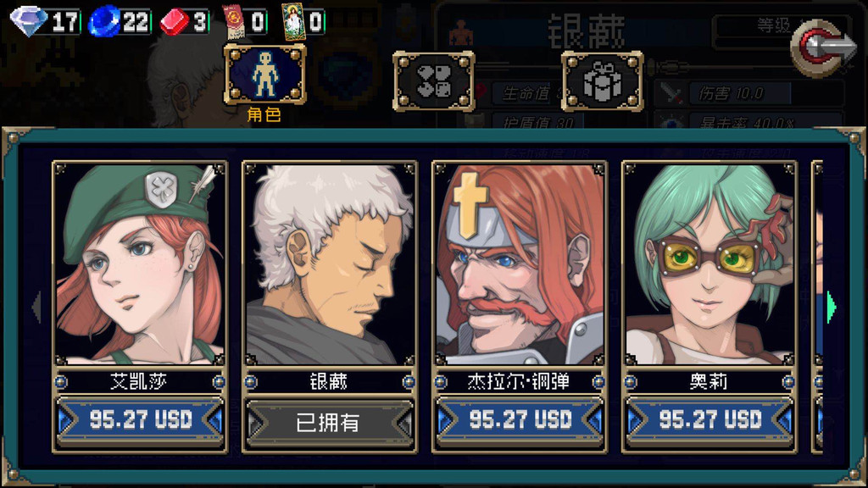Viewport: 868px width, 488px height.
Task: Click the red back arrow icon
Action: click(825, 47)
